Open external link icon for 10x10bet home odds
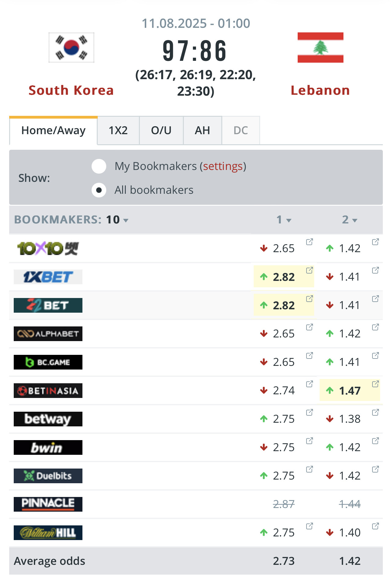392x585 pixels. (309, 242)
